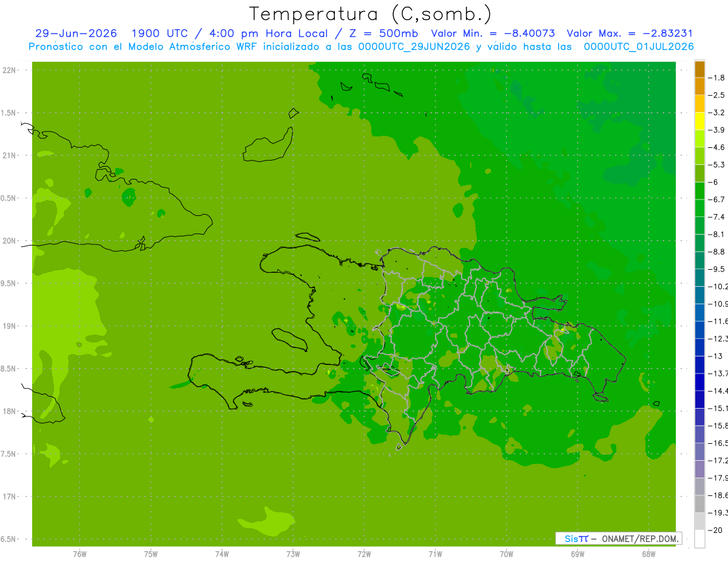Pick the green swatch between -6 and -6.7

699,191
